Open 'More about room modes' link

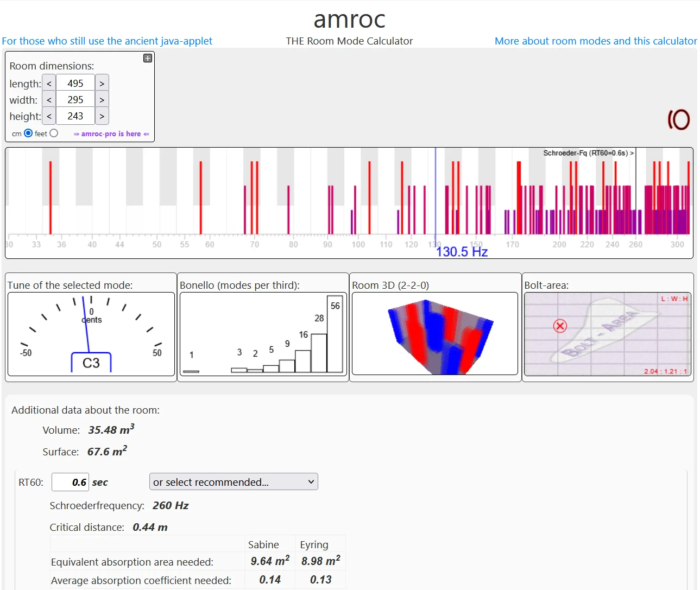pyautogui.click(x=596, y=41)
